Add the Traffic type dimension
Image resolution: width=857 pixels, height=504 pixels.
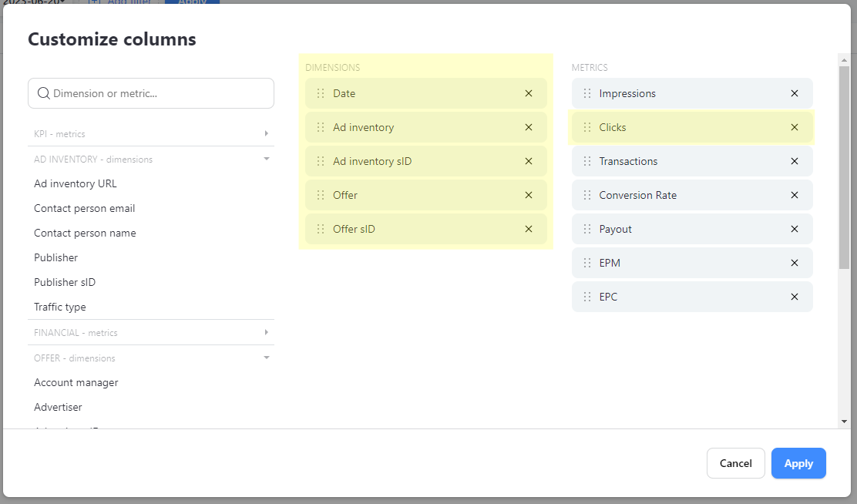coord(59,307)
